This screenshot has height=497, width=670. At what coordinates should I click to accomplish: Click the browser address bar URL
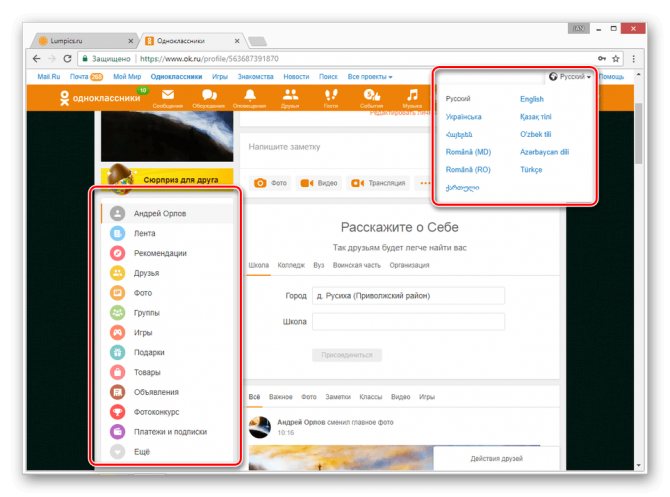click(x=209, y=59)
